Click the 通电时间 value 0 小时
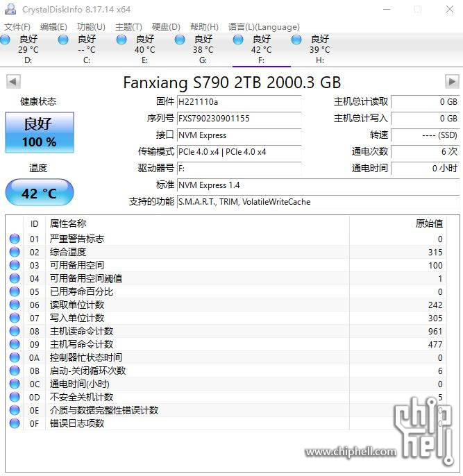Image resolution: width=463 pixels, height=476 pixels. (x=426, y=169)
